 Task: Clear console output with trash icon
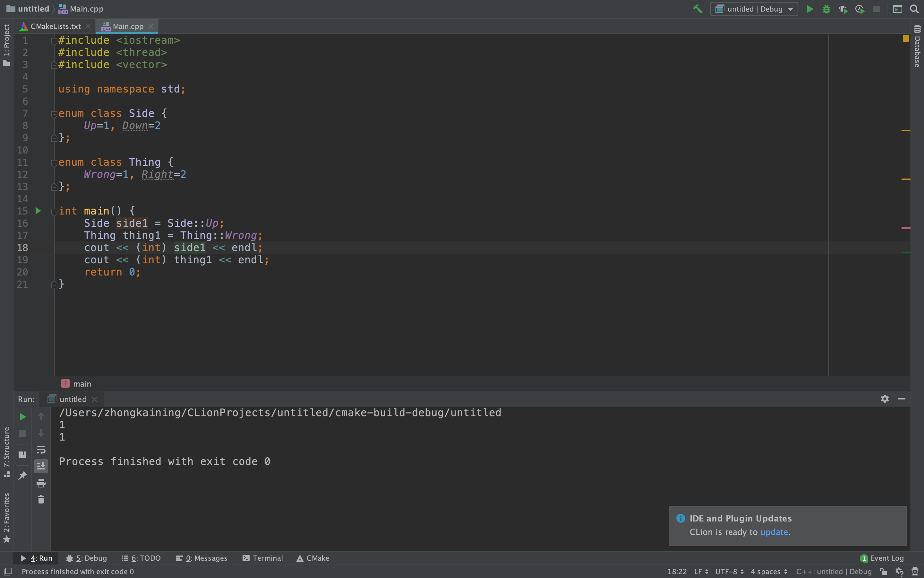41,499
